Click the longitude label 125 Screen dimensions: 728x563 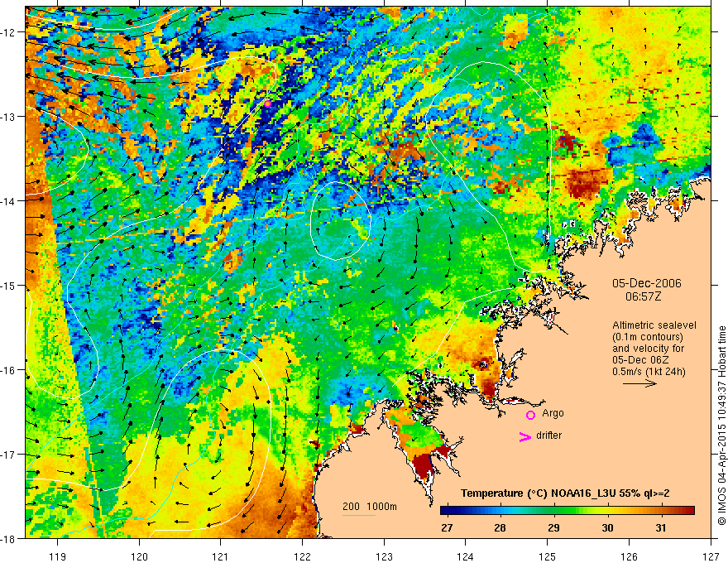tap(548, 556)
